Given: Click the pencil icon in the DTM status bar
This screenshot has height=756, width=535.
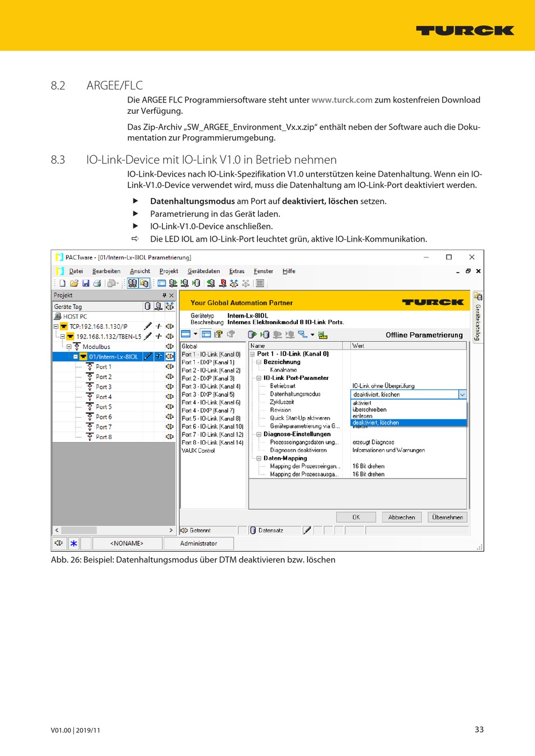Looking at the screenshot, I should [x=307, y=530].
